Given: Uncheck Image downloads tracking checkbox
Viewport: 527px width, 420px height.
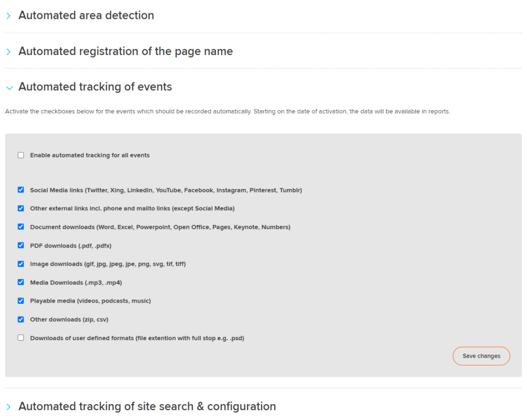Looking at the screenshot, I should coord(21,264).
